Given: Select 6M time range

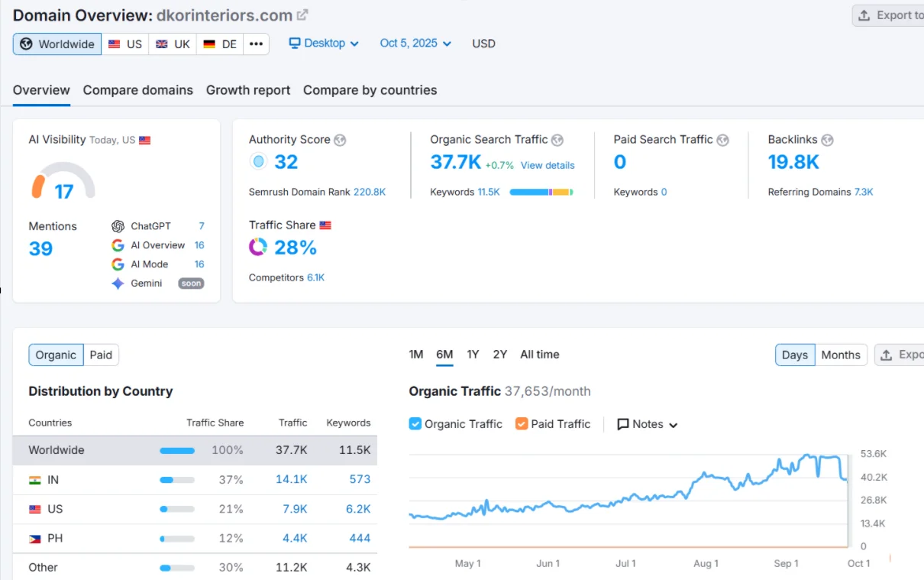Looking at the screenshot, I should [444, 355].
